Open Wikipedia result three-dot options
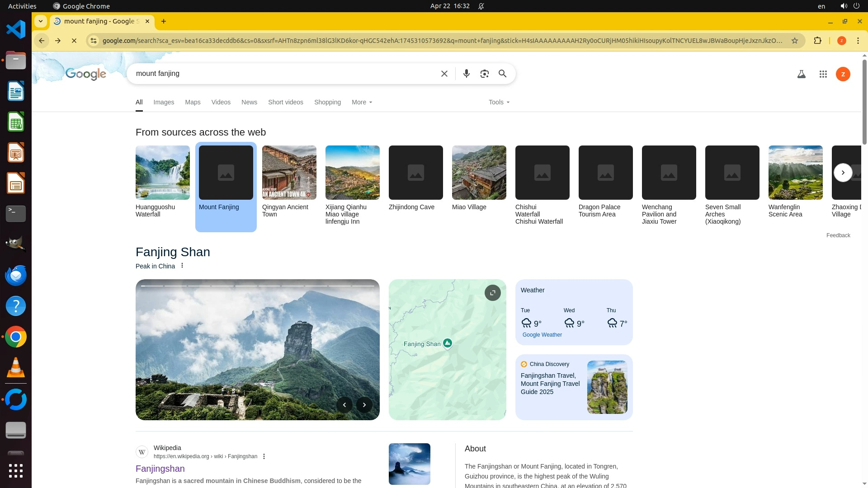868x488 pixels. [264, 456]
